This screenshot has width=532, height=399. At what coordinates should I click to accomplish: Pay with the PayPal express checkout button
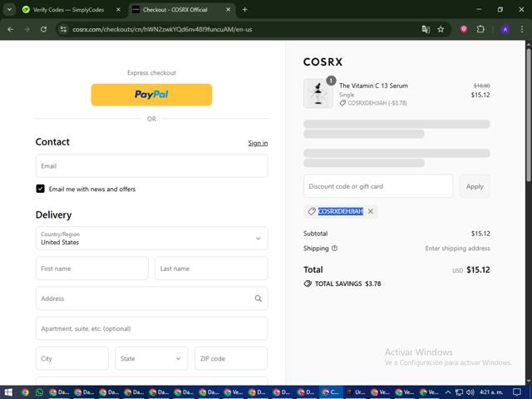pos(151,95)
